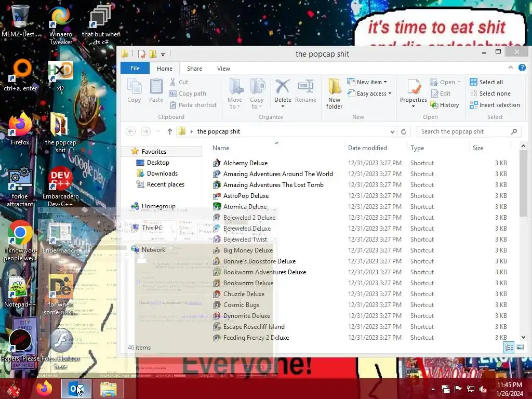Click the Delete red X icon
Viewport: 532px width, 399px height.
click(x=283, y=87)
